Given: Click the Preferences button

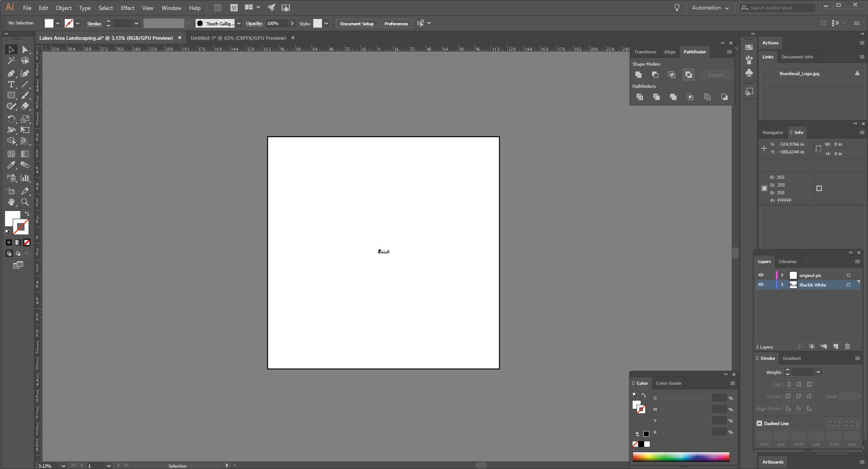Looking at the screenshot, I should coord(396,24).
